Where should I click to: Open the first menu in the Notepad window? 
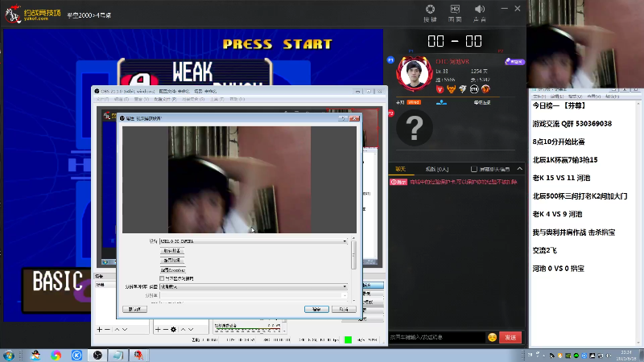tap(539, 97)
